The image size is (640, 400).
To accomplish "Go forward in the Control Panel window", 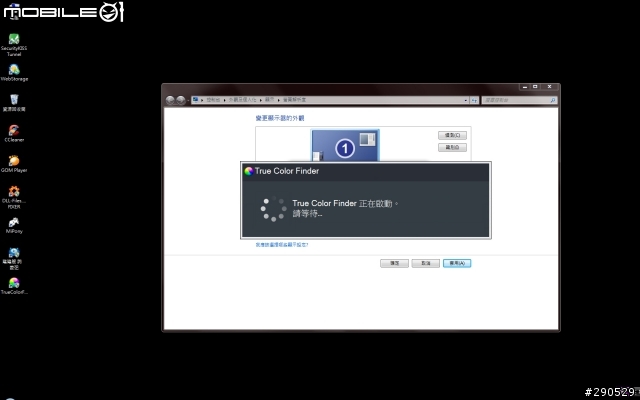I will tap(181, 100).
